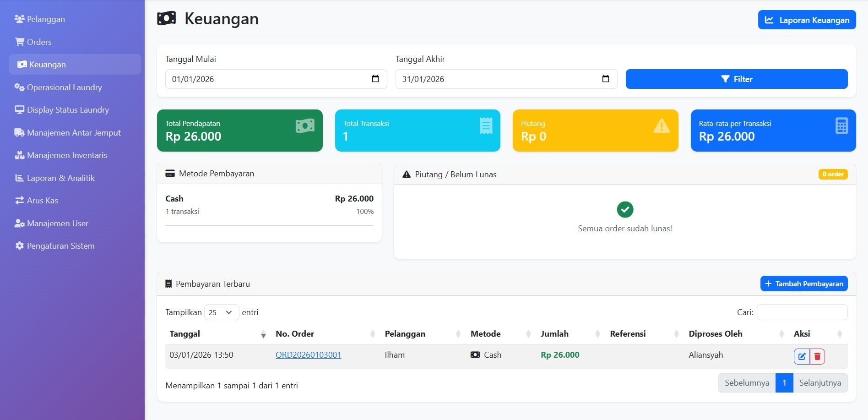The height and width of the screenshot is (420, 868).
Task: Open order link ORD20260103001
Action: point(308,355)
